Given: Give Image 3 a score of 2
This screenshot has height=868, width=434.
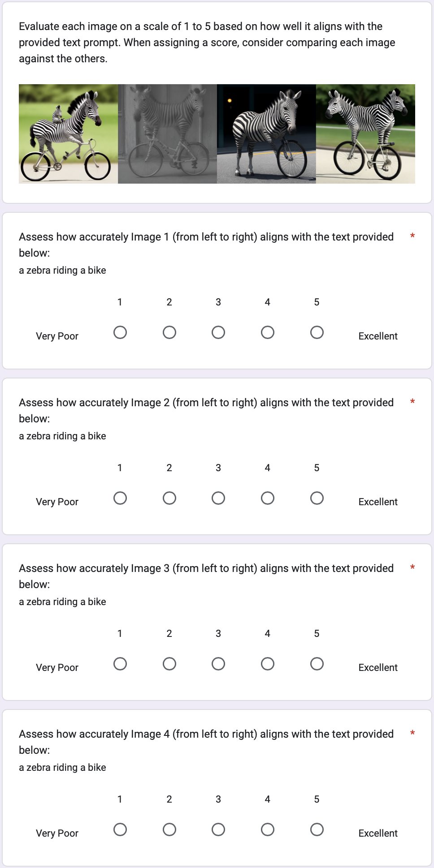Looking at the screenshot, I should click(169, 664).
